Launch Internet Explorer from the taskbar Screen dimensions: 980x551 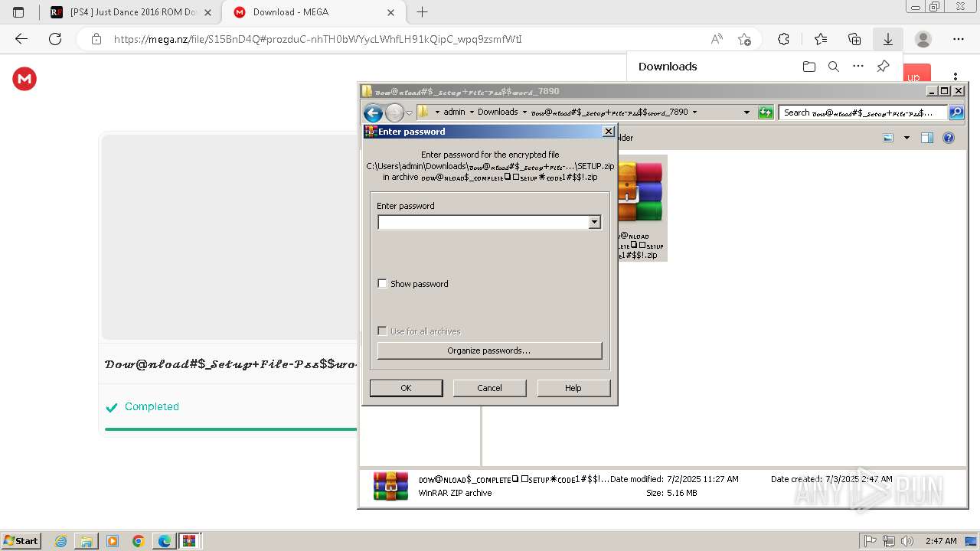[61, 541]
